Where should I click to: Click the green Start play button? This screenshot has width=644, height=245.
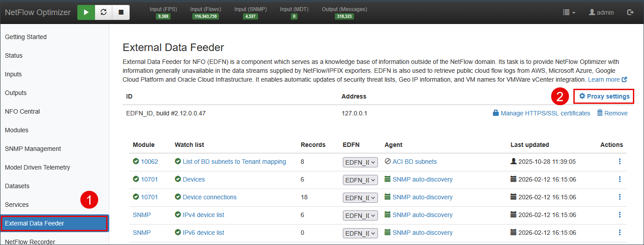pyautogui.click(x=86, y=12)
